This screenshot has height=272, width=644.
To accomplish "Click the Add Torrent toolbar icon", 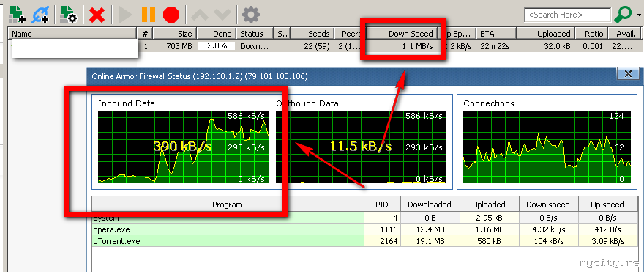I will pos(17,15).
